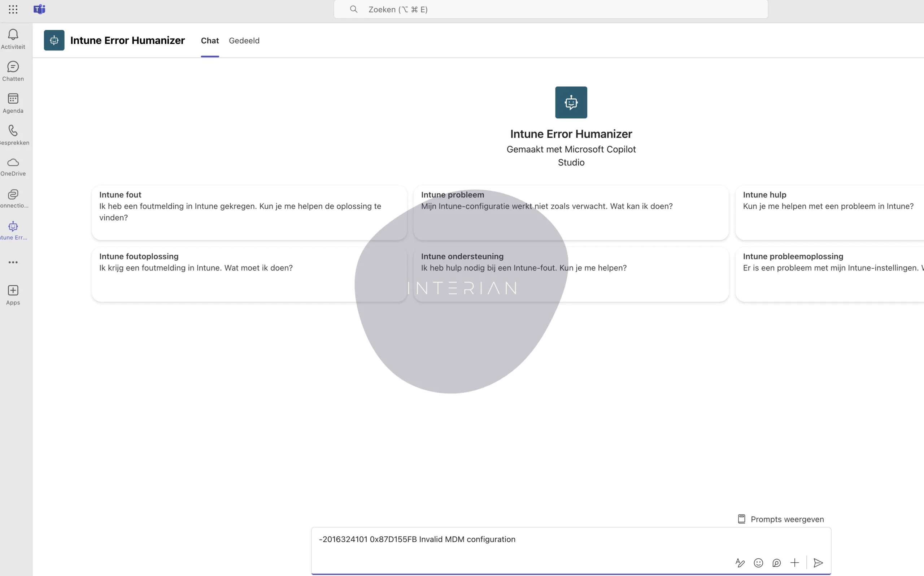
Task: Click the Zoeken search field
Action: (x=550, y=9)
